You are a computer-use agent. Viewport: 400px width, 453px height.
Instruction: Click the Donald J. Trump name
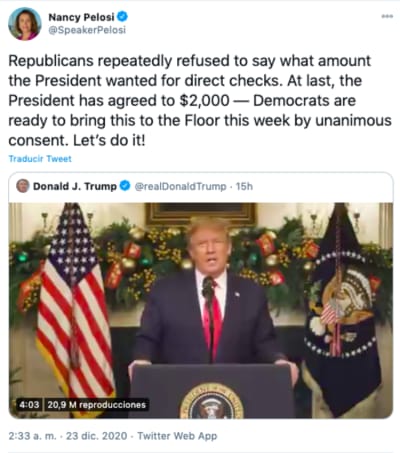click(75, 186)
